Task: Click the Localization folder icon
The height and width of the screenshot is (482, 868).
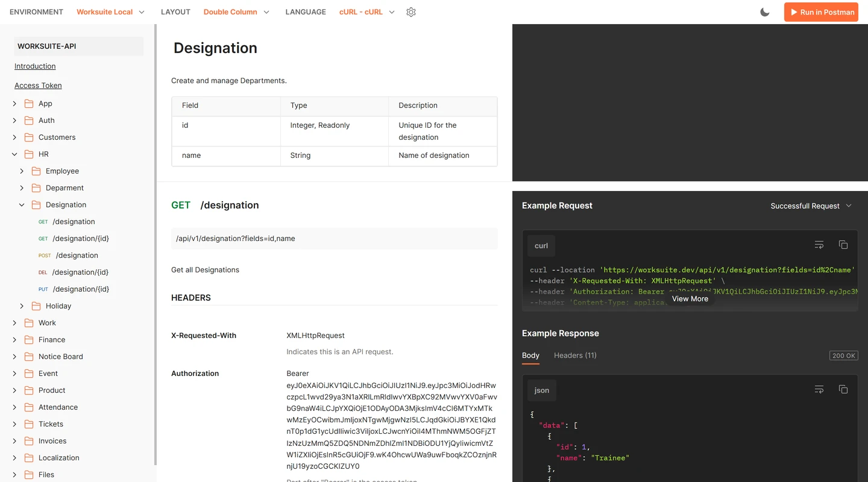Action: pos(28,458)
